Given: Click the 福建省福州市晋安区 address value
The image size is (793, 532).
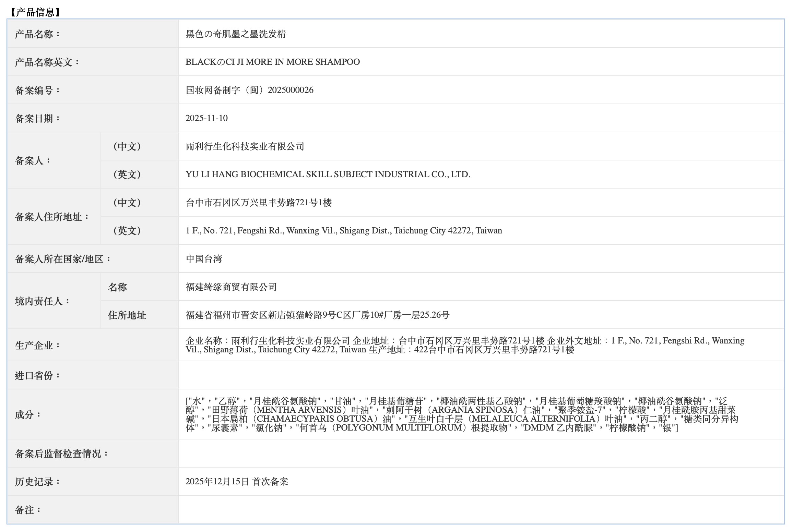Looking at the screenshot, I should [317, 315].
